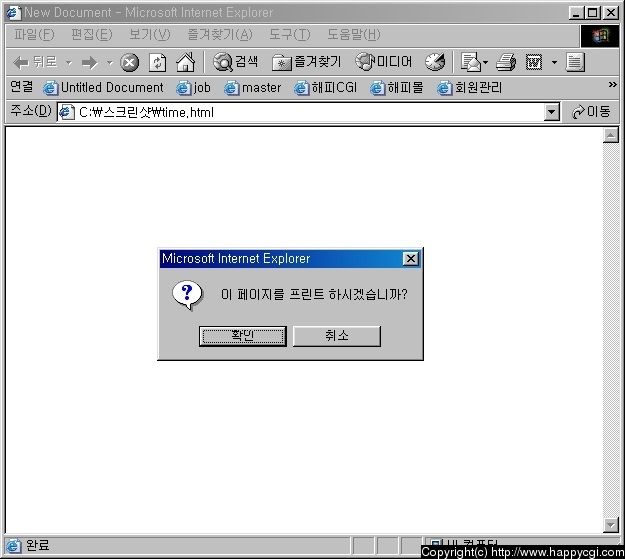
Task: Click the Windows logo throbber icon
Action: (600, 36)
